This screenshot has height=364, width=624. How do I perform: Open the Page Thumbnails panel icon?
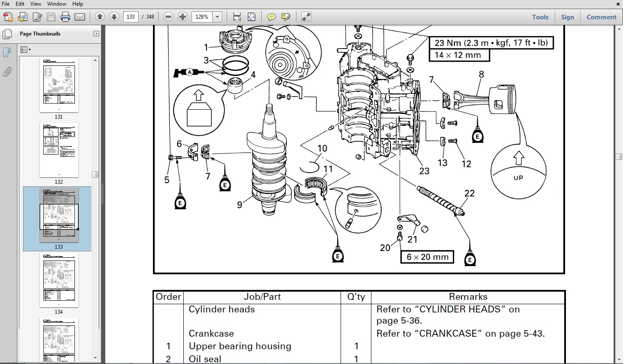point(7,33)
